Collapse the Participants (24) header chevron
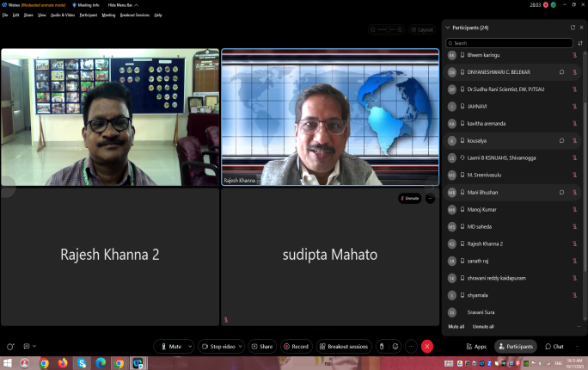 coord(447,28)
